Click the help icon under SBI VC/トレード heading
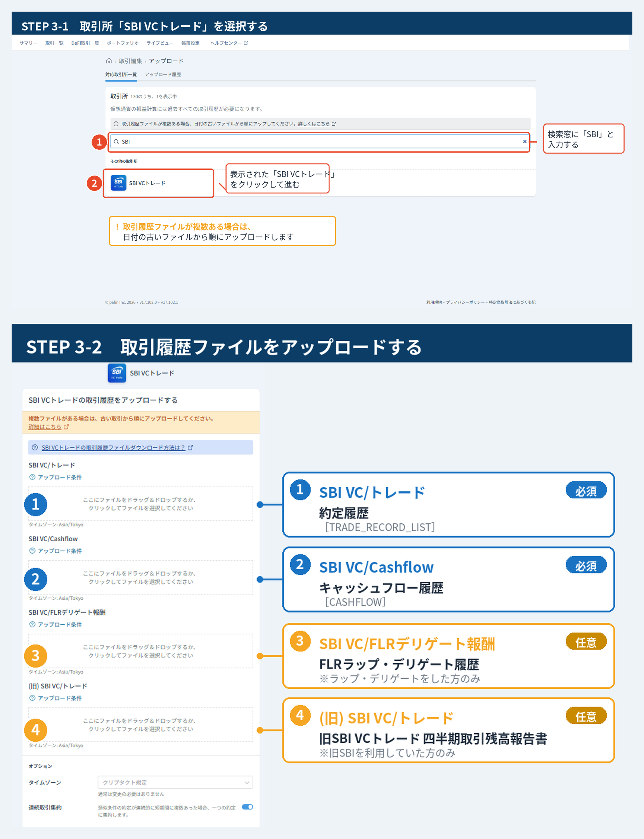Image resolution: width=644 pixels, height=839 pixels. [x=33, y=477]
